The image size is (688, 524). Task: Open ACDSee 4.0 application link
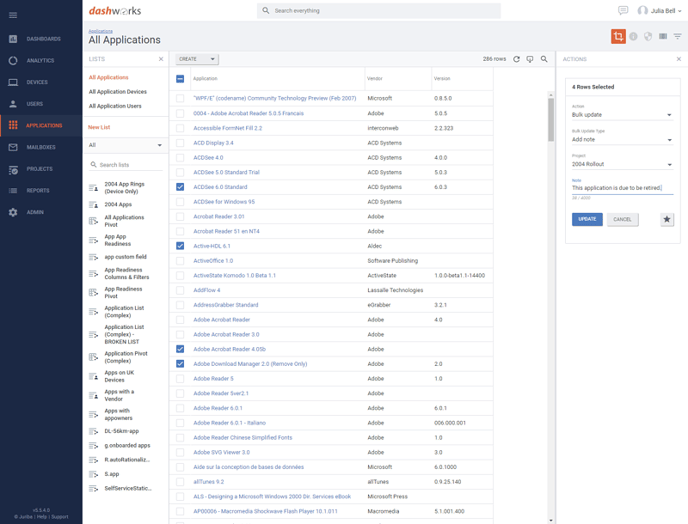click(208, 158)
